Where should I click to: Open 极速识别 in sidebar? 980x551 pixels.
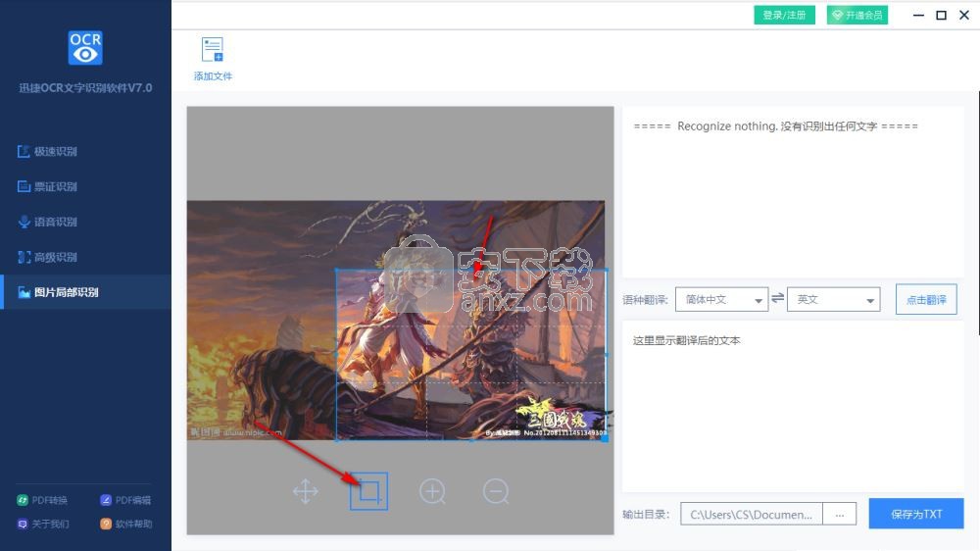pos(85,151)
